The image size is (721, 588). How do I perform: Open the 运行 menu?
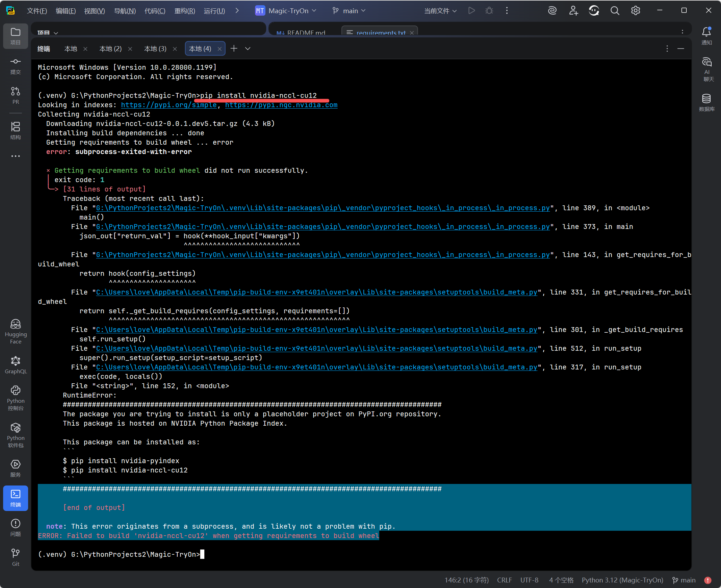coord(214,10)
